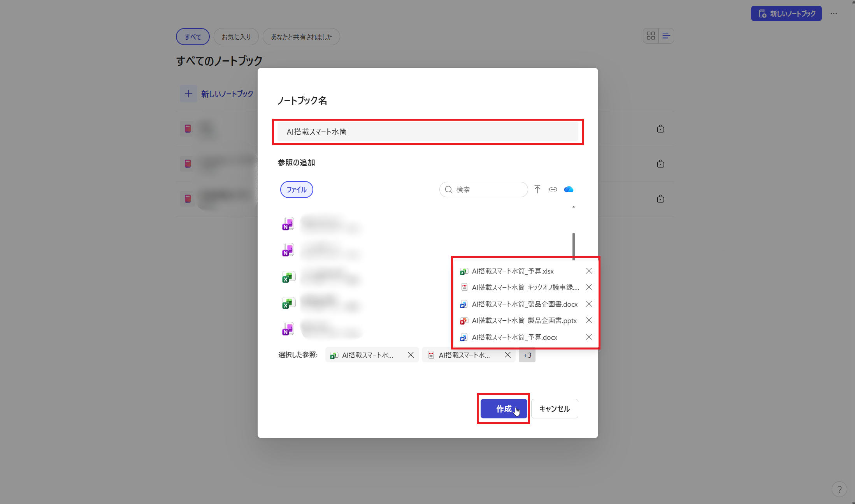Click the Word icon for 予算.docx
Image resolution: width=855 pixels, height=504 pixels.
463,337
